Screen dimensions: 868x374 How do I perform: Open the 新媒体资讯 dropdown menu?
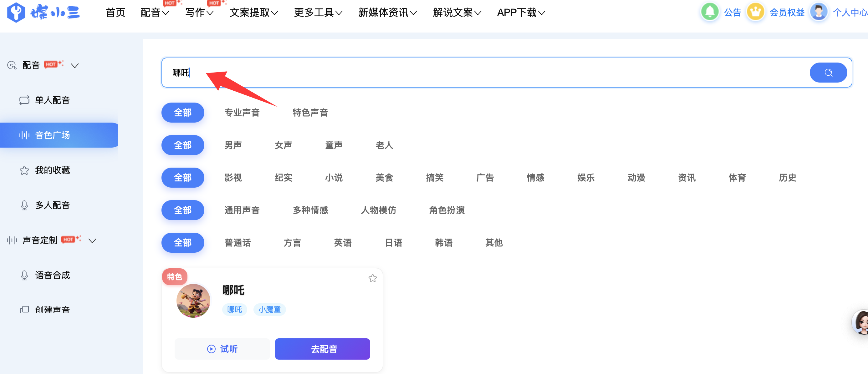387,13
